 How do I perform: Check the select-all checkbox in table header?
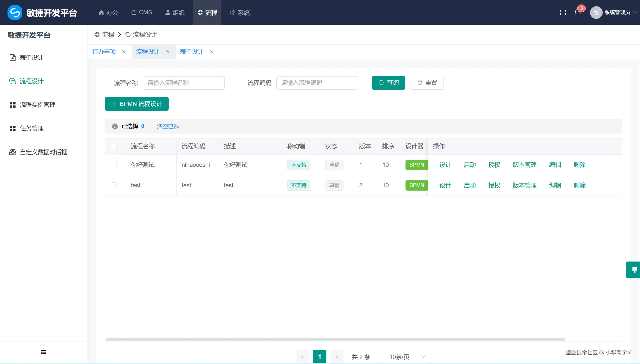coord(113,146)
